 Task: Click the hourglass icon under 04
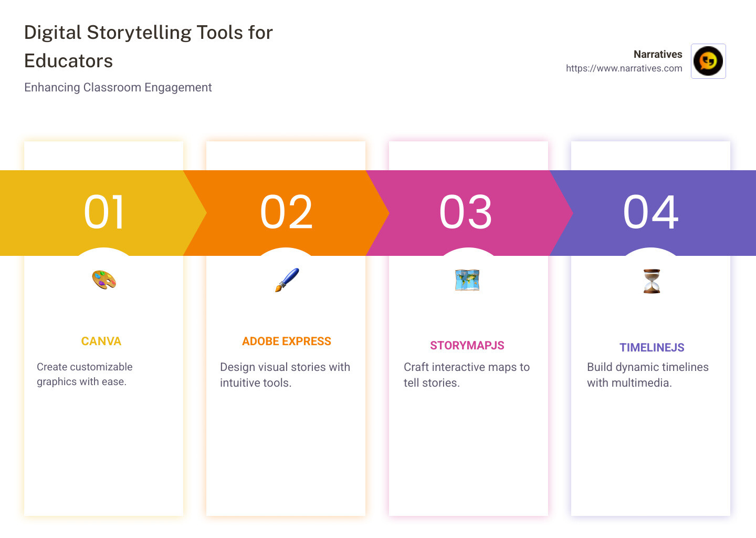[652, 281]
